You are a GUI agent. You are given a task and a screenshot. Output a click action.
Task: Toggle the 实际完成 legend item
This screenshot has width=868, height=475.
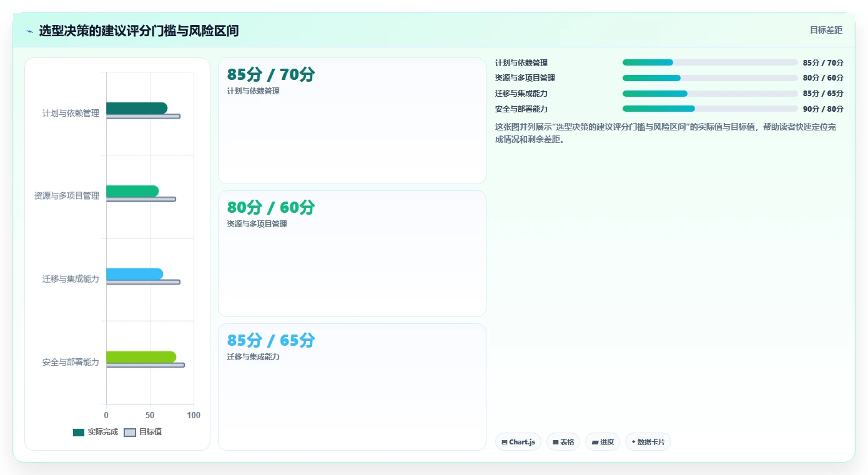96,432
